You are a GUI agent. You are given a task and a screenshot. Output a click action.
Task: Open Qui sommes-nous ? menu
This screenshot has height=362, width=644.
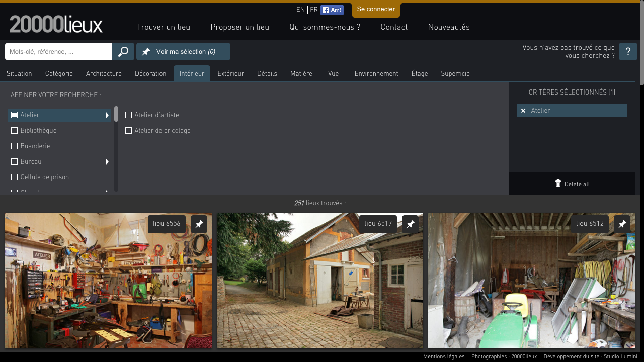pyautogui.click(x=325, y=27)
